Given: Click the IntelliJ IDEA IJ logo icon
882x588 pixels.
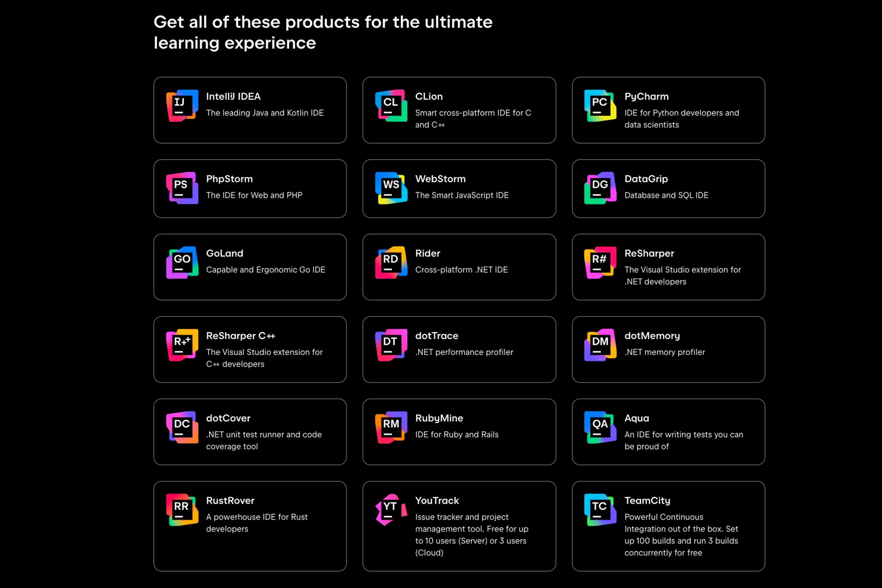Looking at the screenshot, I should (182, 106).
